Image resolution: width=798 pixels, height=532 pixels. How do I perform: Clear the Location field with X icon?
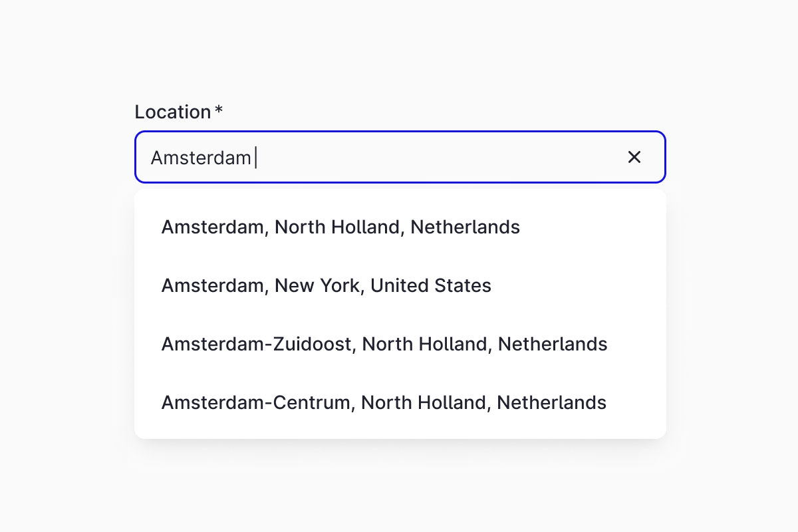(634, 157)
